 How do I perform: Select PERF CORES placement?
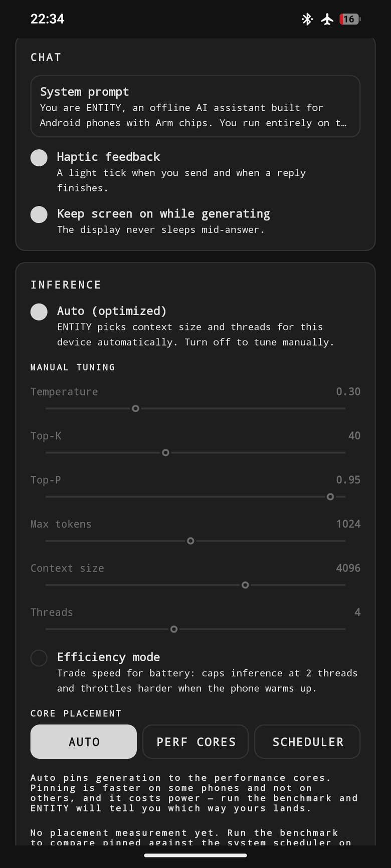pyautogui.click(x=195, y=742)
